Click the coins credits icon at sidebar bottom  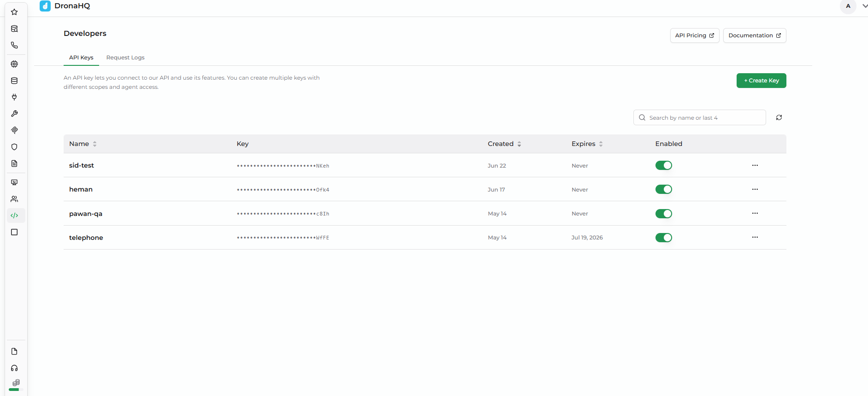coord(16,383)
